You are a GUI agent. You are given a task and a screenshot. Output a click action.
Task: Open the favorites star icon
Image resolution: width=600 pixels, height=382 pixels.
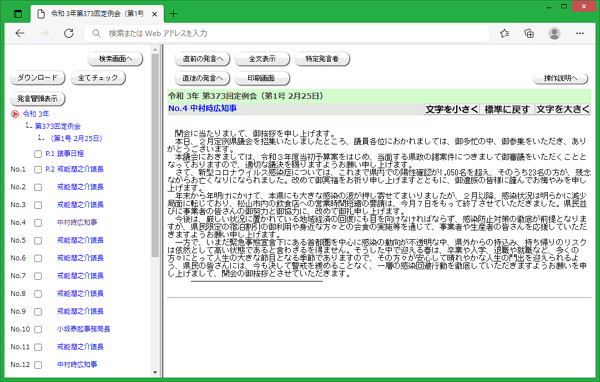504,33
